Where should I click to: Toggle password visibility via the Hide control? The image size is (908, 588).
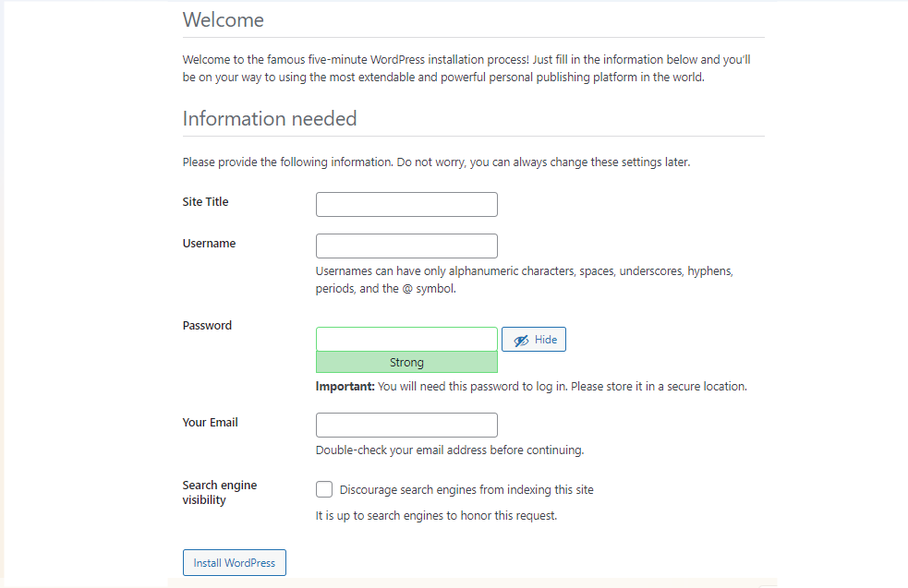tap(534, 339)
